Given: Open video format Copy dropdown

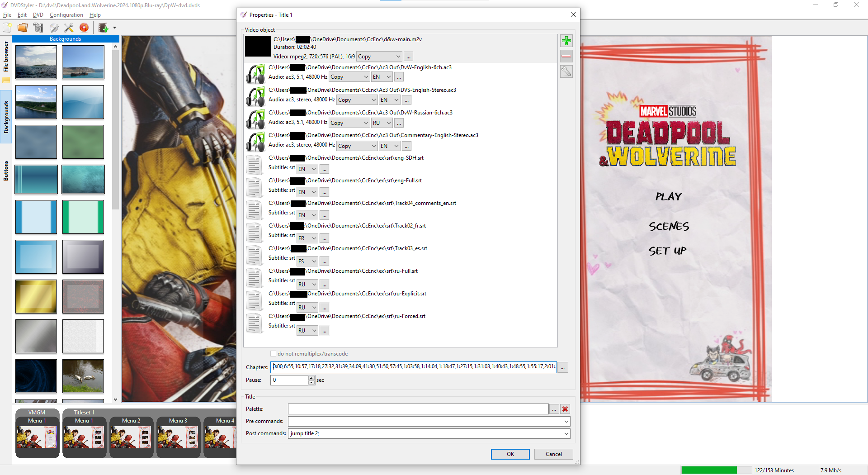Looking at the screenshot, I should point(379,57).
